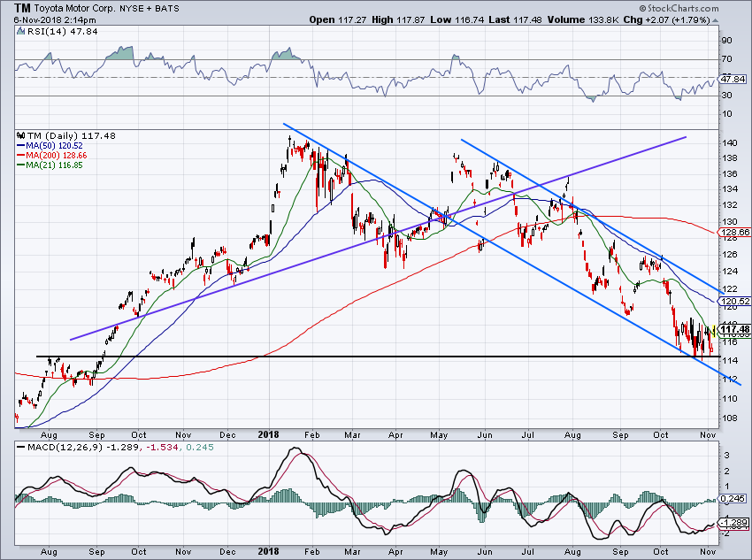752x560 pixels.
Task: Click the red 128.66 price tag on axis
Action: pos(734,232)
